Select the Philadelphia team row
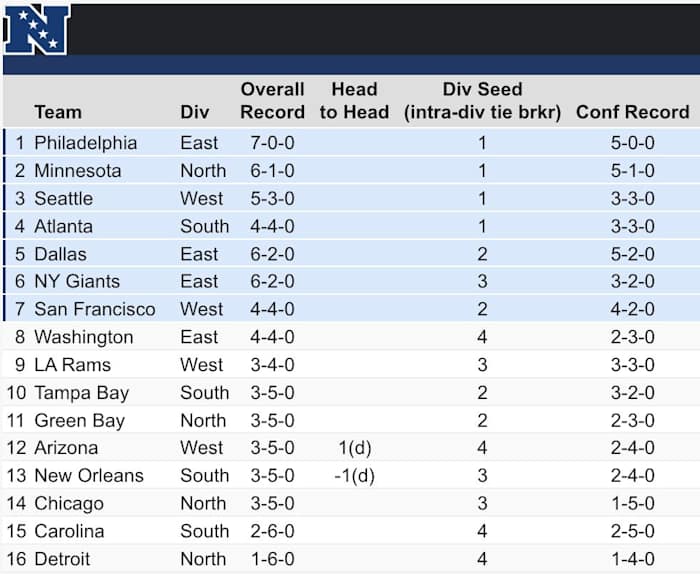 click(x=85, y=143)
